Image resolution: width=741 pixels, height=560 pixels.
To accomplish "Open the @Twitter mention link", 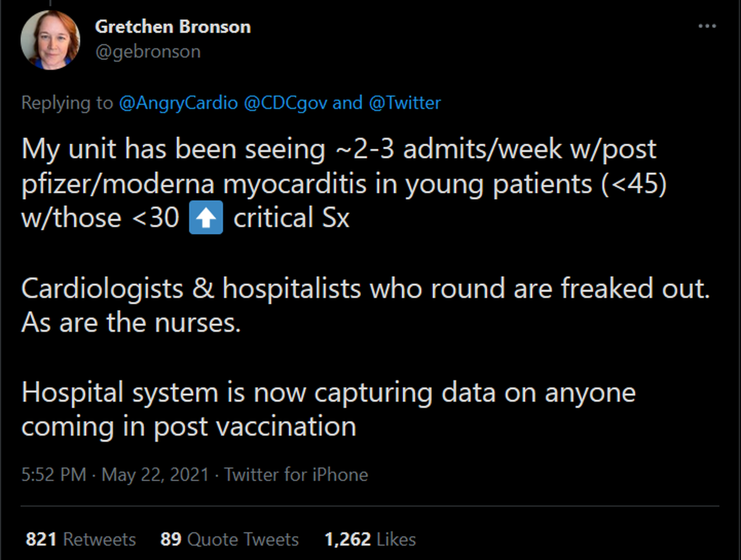I will tap(404, 103).
